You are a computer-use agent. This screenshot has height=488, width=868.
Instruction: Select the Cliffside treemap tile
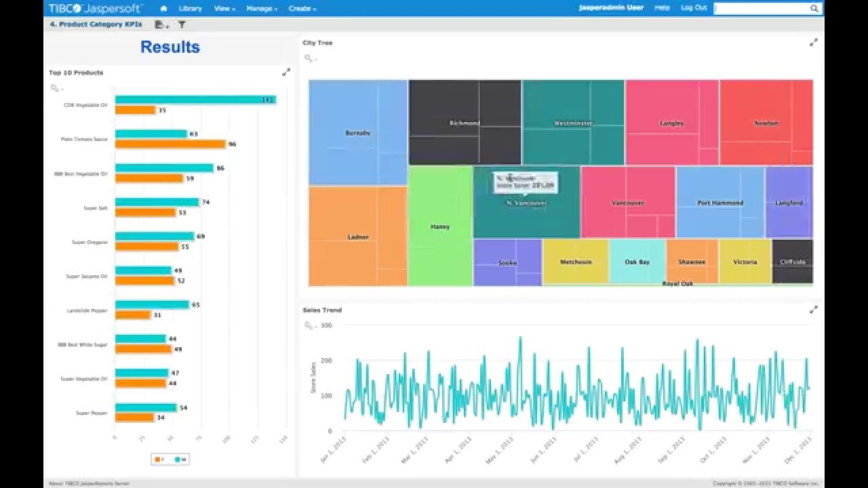point(793,262)
